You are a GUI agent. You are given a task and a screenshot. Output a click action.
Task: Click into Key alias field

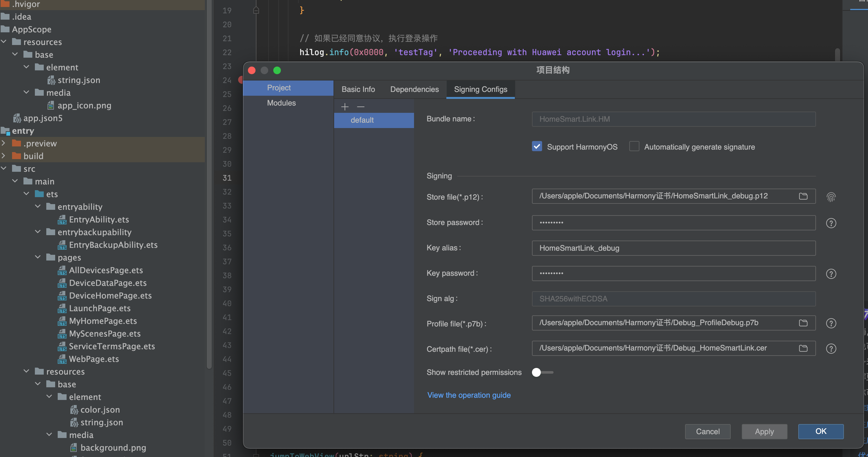674,248
